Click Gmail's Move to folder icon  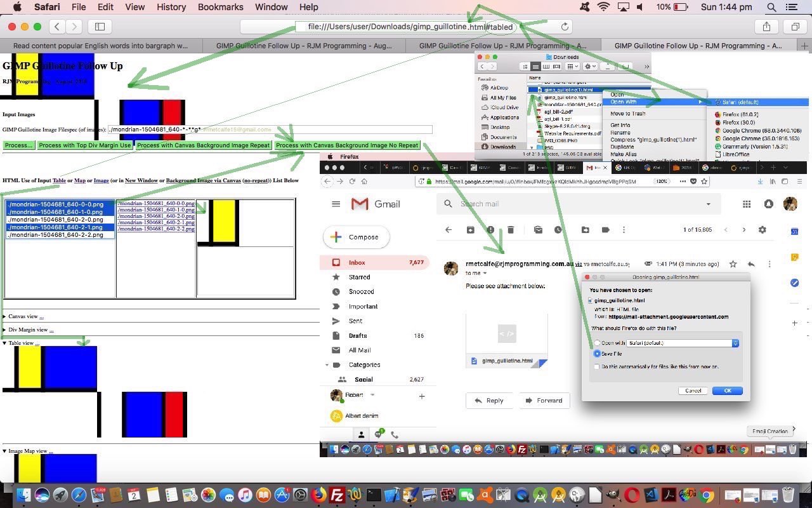[585, 230]
